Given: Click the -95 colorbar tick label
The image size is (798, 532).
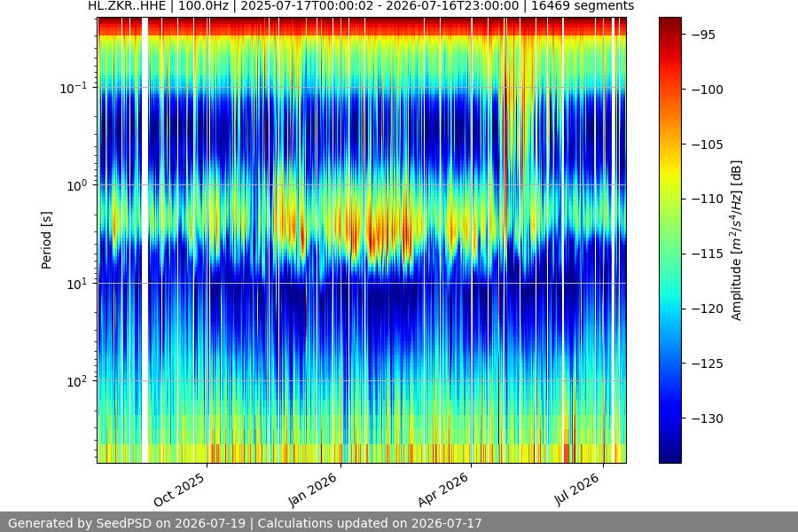Looking at the screenshot, I should point(703,35).
